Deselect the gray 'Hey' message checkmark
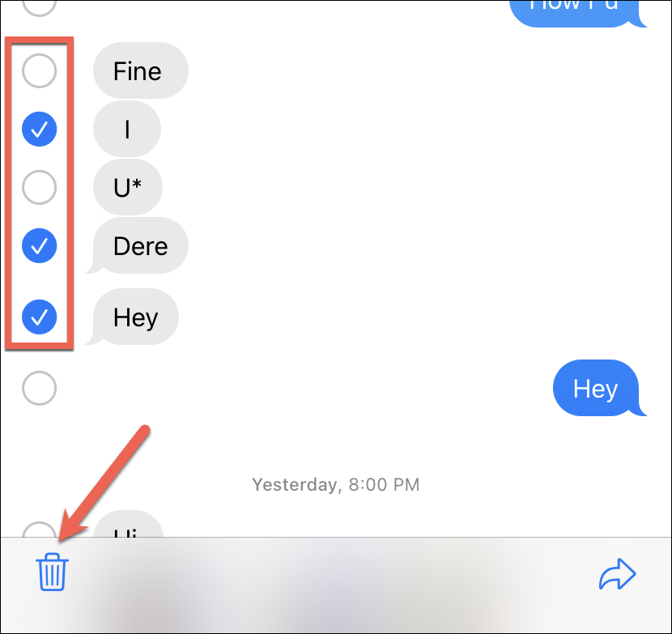Image resolution: width=672 pixels, height=634 pixels. point(40,317)
